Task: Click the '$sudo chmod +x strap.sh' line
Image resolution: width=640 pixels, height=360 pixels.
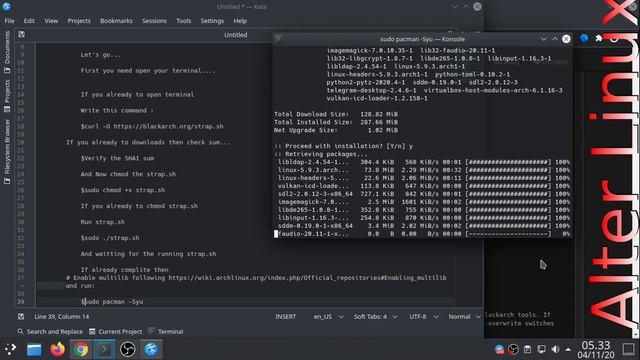Action: tap(123, 190)
